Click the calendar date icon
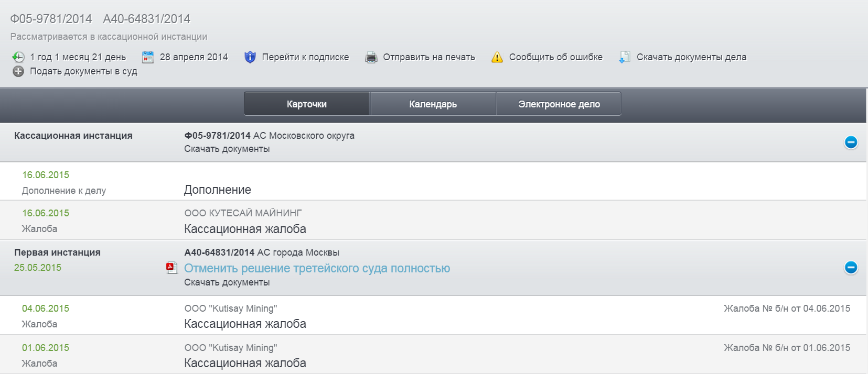This screenshot has height=374, width=868. [148, 57]
